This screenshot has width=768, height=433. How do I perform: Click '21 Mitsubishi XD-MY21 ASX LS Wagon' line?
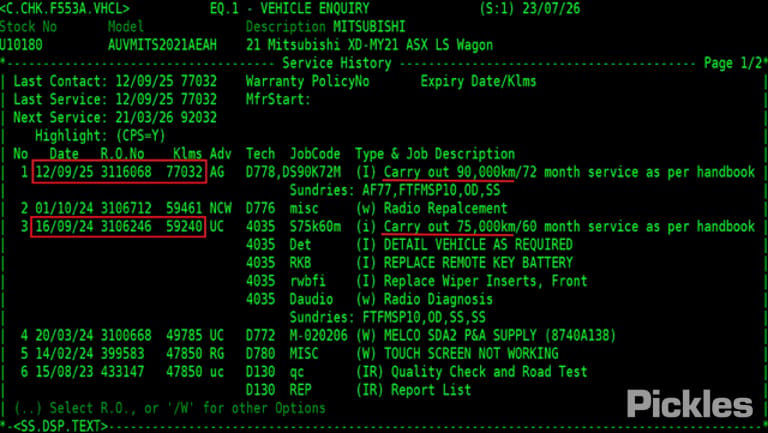click(x=369, y=45)
